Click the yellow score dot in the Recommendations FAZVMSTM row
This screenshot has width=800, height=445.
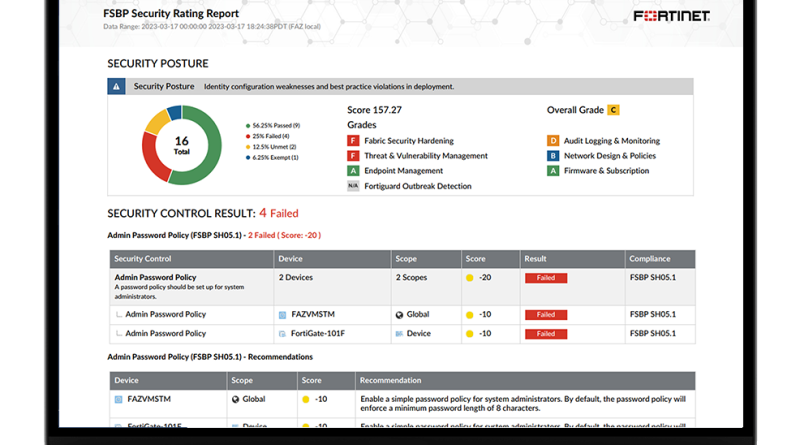point(306,400)
